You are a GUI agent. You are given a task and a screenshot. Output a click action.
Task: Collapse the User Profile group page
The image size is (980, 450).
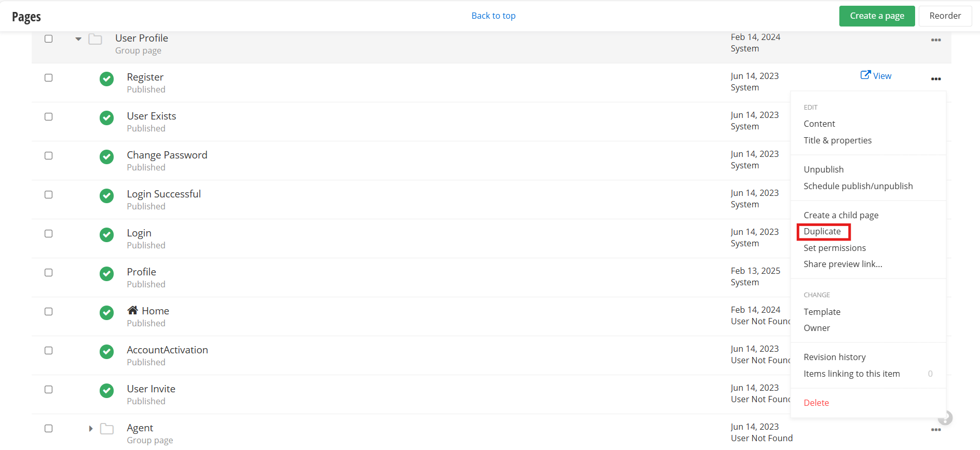coord(78,39)
